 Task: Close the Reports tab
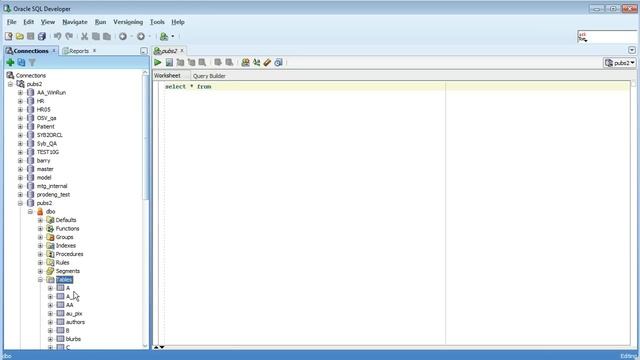pyautogui.click(x=94, y=51)
